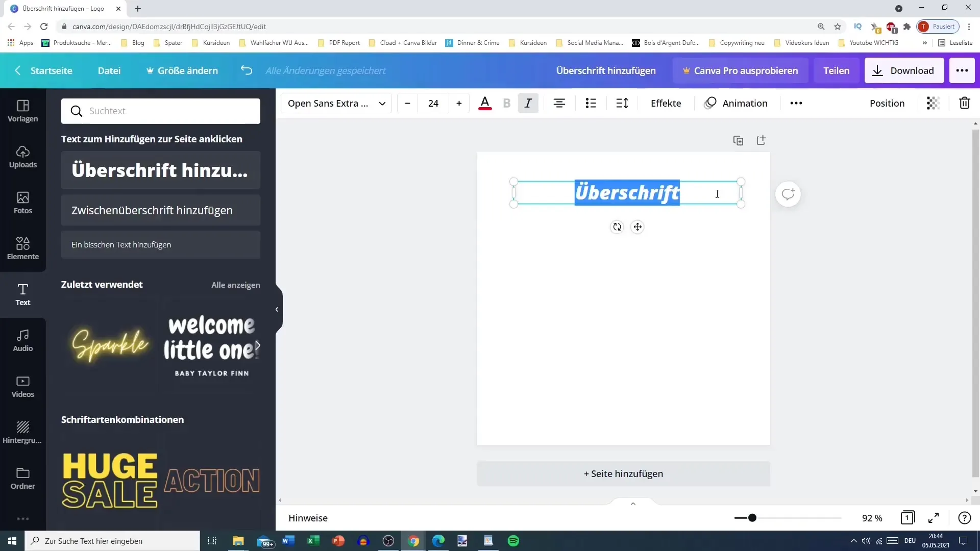Click the list formatting icon
Viewport: 980px width, 551px height.
(591, 103)
